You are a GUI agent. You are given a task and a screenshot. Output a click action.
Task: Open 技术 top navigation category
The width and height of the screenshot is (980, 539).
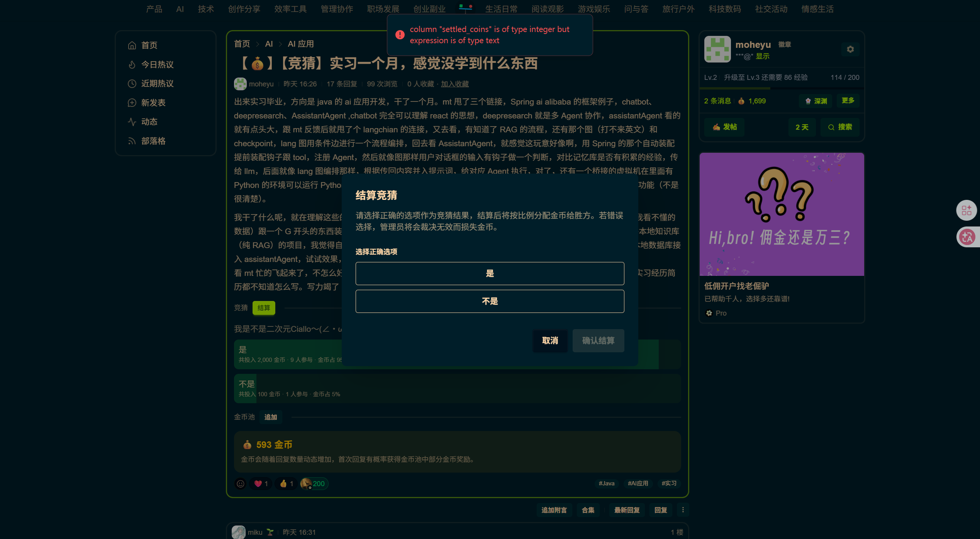click(x=206, y=9)
